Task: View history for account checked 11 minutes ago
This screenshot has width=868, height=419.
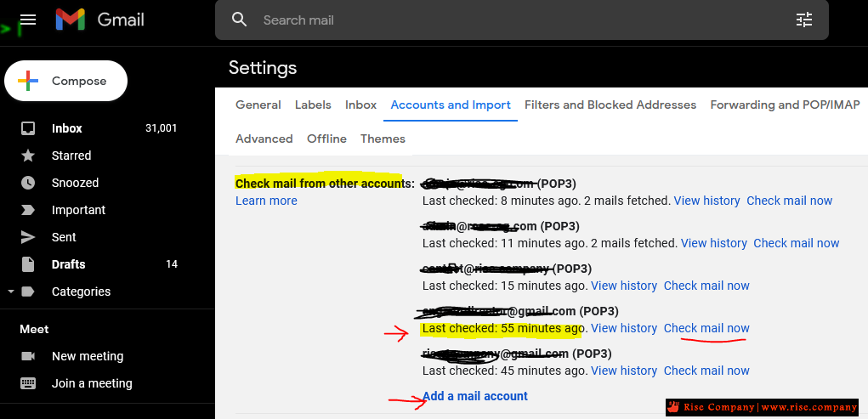Action: pyautogui.click(x=713, y=243)
